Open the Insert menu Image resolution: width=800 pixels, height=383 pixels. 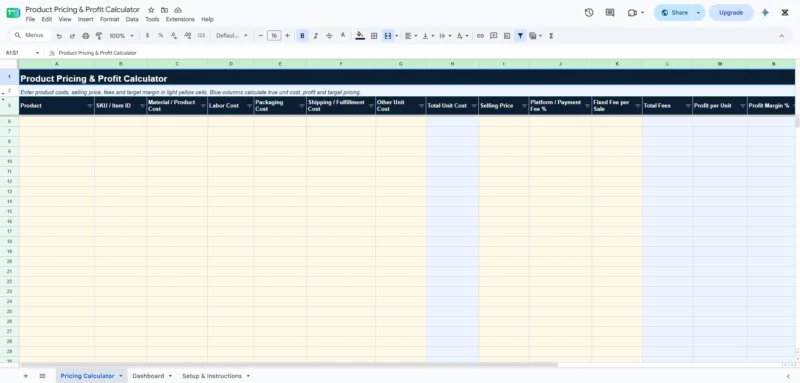click(85, 19)
